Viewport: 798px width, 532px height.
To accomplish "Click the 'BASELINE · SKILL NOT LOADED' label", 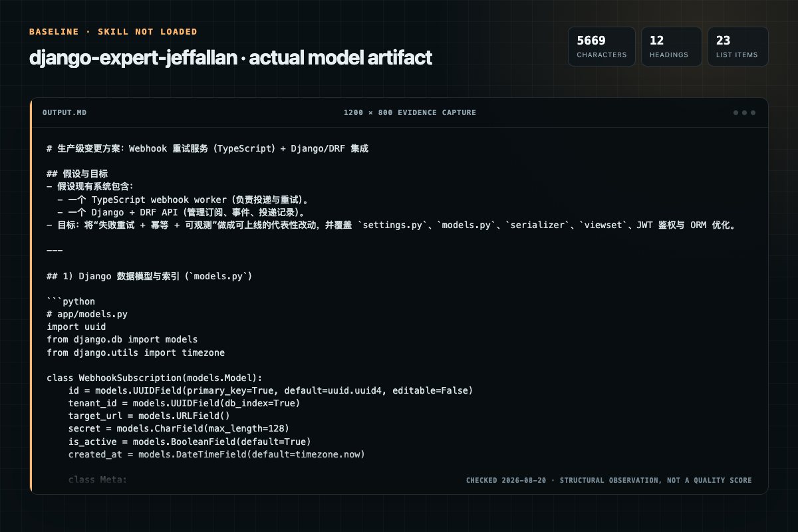I will point(113,31).
